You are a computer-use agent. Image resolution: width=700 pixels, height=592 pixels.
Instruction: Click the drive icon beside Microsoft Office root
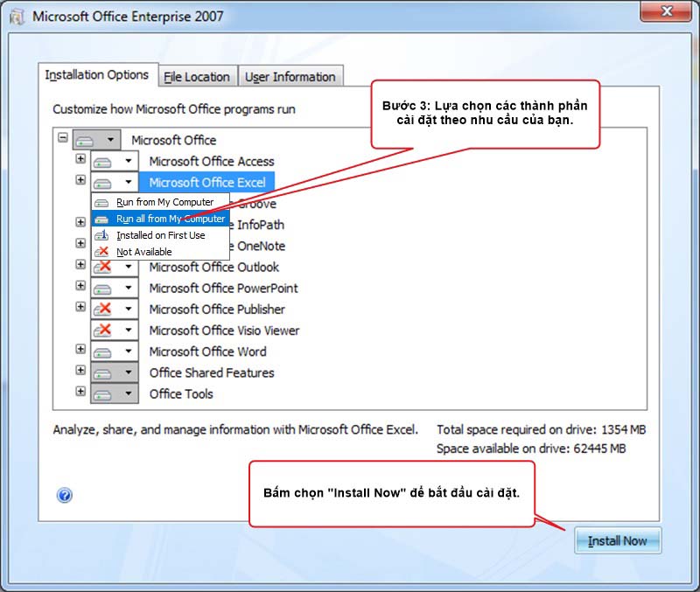pyautogui.click(x=84, y=141)
